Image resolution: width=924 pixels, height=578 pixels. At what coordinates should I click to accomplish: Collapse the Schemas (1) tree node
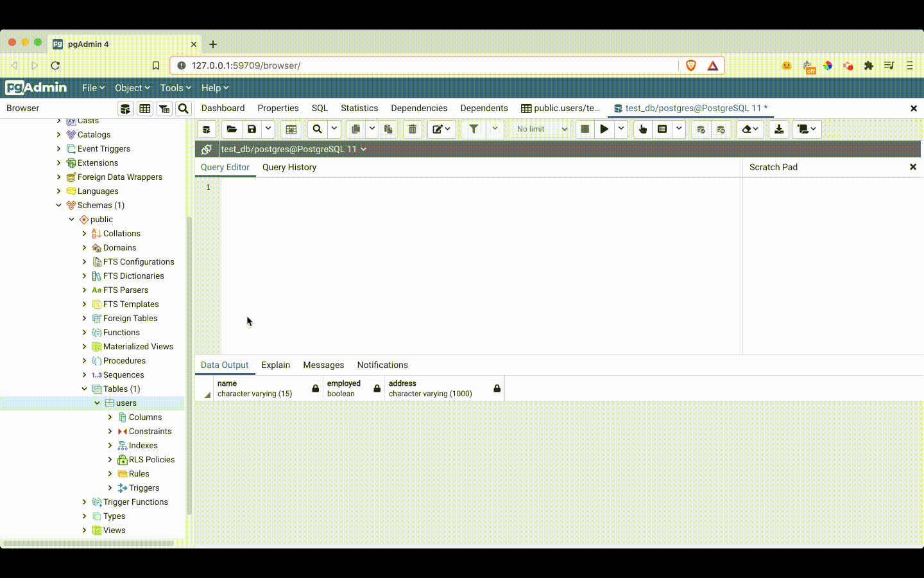(x=59, y=206)
